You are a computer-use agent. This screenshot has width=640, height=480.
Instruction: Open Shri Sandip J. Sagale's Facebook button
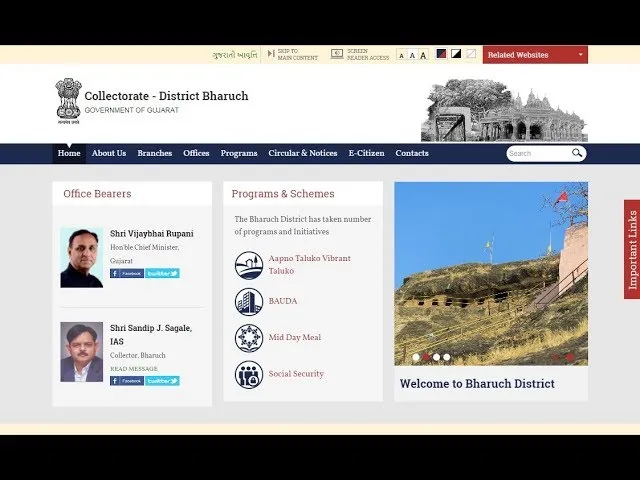click(x=127, y=381)
